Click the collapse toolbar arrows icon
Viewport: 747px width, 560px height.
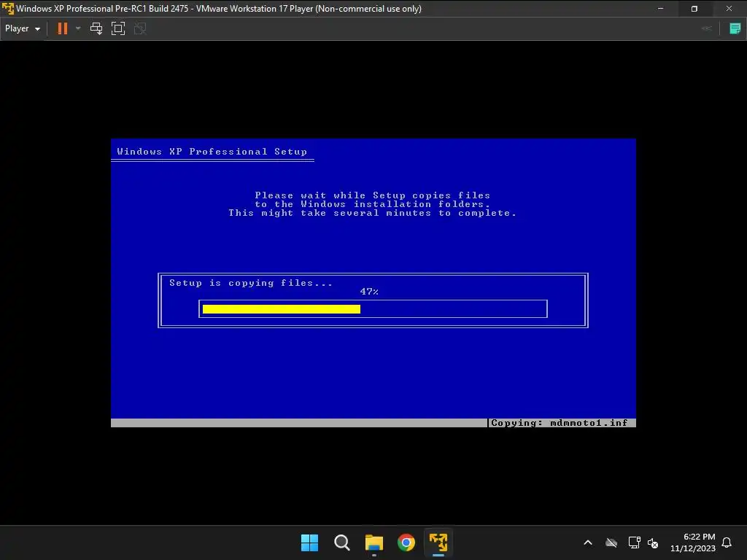(x=707, y=28)
